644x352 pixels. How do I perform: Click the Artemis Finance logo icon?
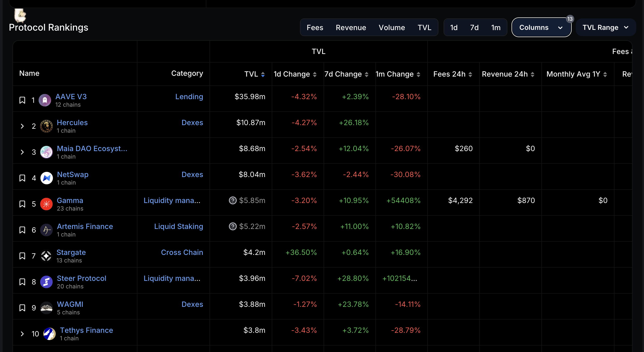tap(46, 230)
